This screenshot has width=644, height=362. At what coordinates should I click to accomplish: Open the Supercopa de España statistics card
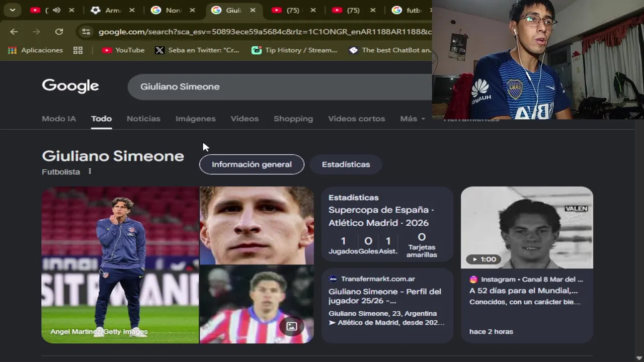click(387, 224)
